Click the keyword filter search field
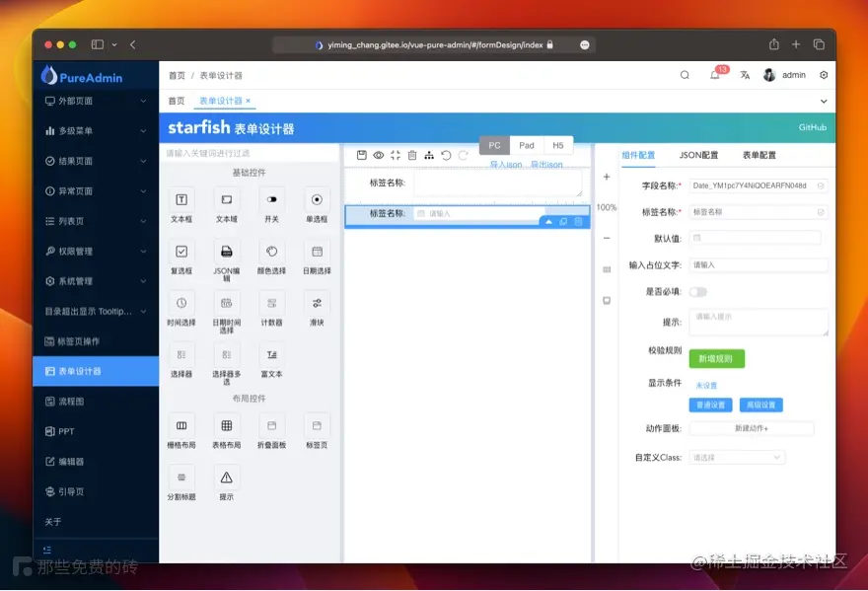The image size is (868, 591). pos(247,155)
